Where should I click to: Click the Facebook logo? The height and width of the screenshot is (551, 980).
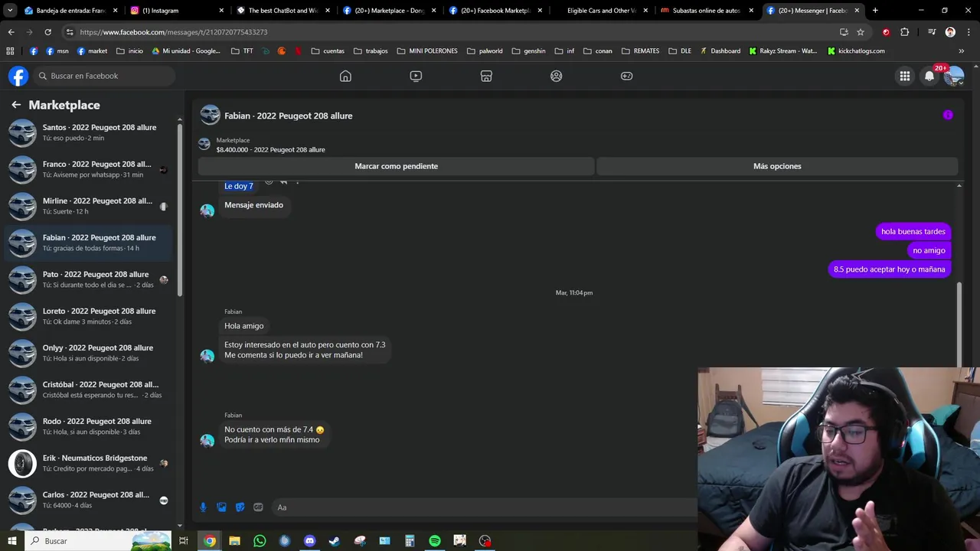pyautogui.click(x=18, y=76)
